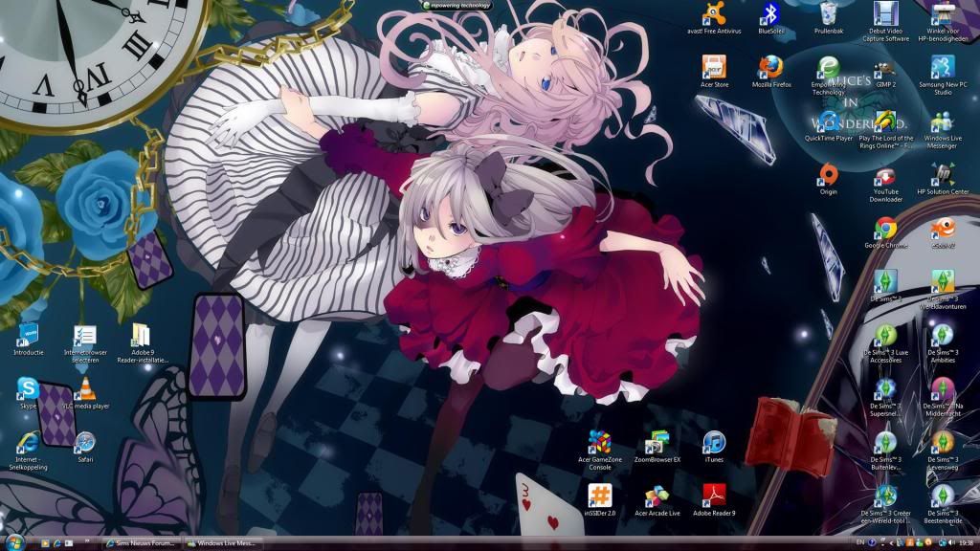Open media player in Quick Launch

pyautogui.click(x=45, y=543)
